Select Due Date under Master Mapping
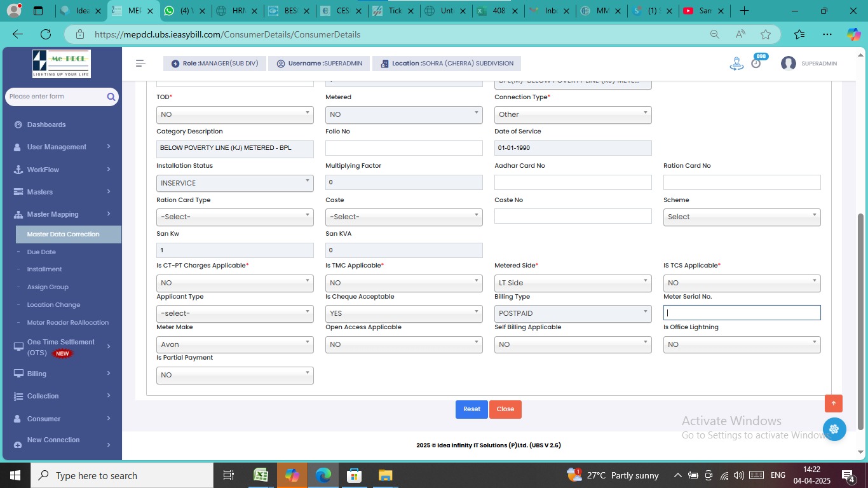Image resolution: width=868 pixels, height=488 pixels. (41, 252)
